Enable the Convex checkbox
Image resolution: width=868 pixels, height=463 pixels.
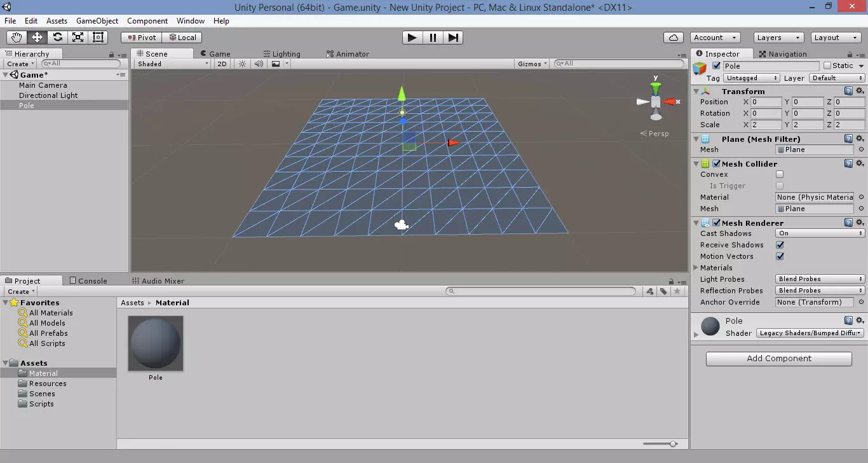(x=780, y=174)
